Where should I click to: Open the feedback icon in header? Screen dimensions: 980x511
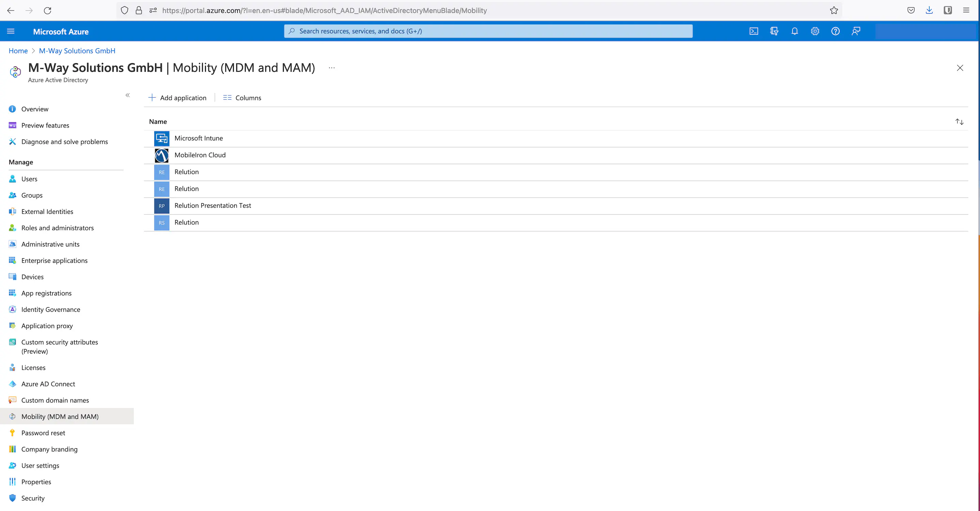point(855,31)
